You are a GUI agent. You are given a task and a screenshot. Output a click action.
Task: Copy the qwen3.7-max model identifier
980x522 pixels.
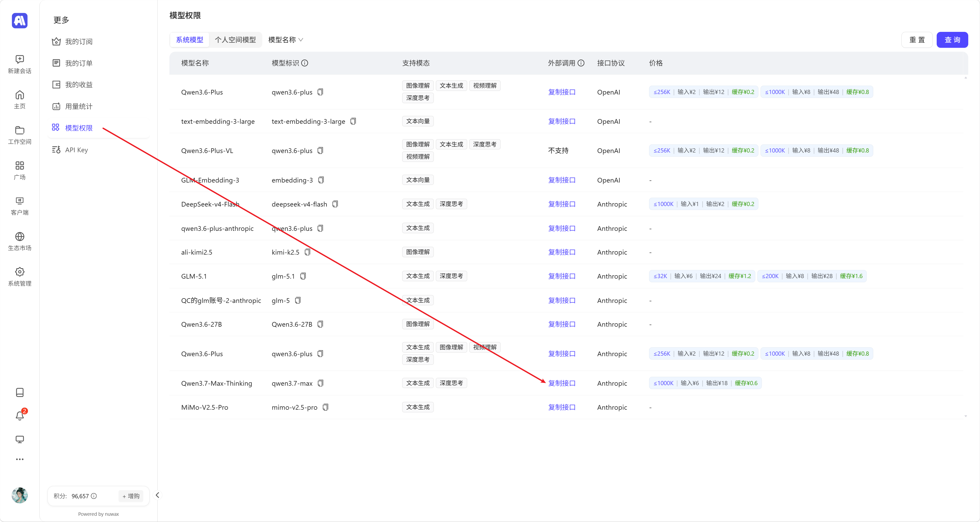tap(321, 383)
